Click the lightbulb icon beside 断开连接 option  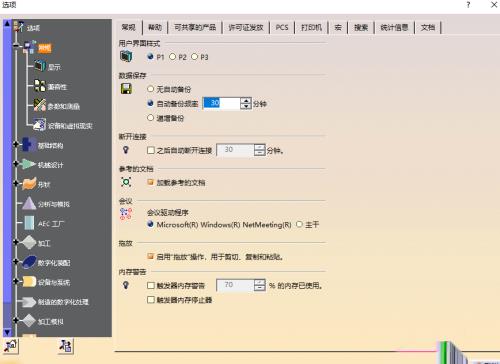click(126, 150)
